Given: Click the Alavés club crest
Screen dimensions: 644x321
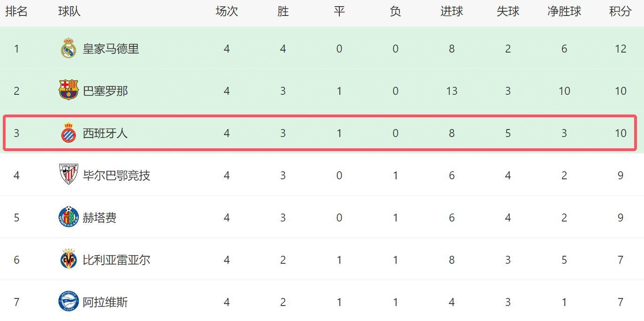Looking at the screenshot, I should point(68,302).
